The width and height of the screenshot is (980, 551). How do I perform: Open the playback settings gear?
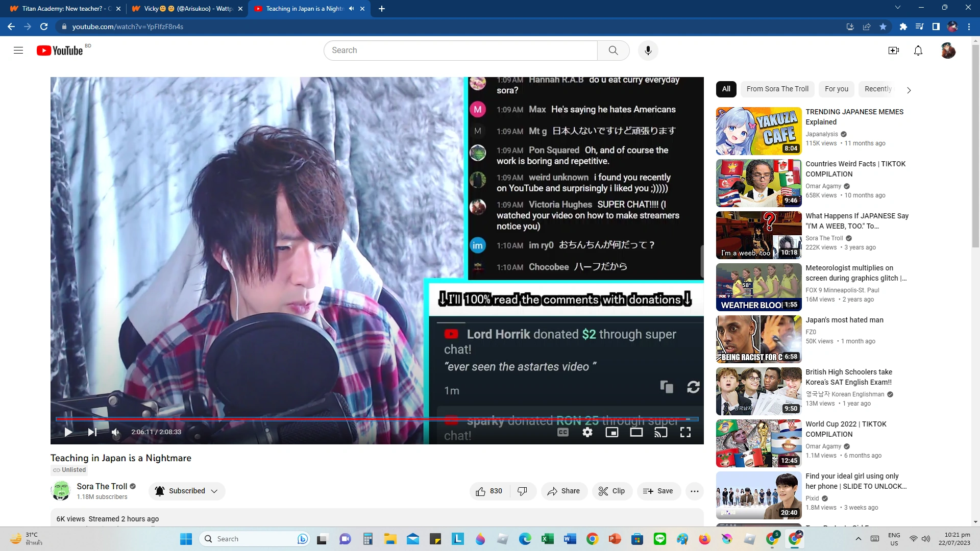click(587, 432)
